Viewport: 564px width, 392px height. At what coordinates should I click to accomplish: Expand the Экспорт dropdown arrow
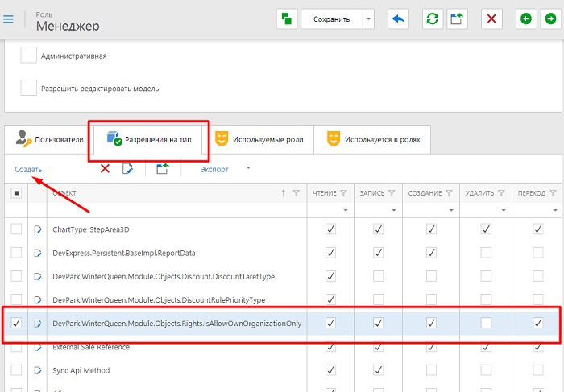pos(248,167)
